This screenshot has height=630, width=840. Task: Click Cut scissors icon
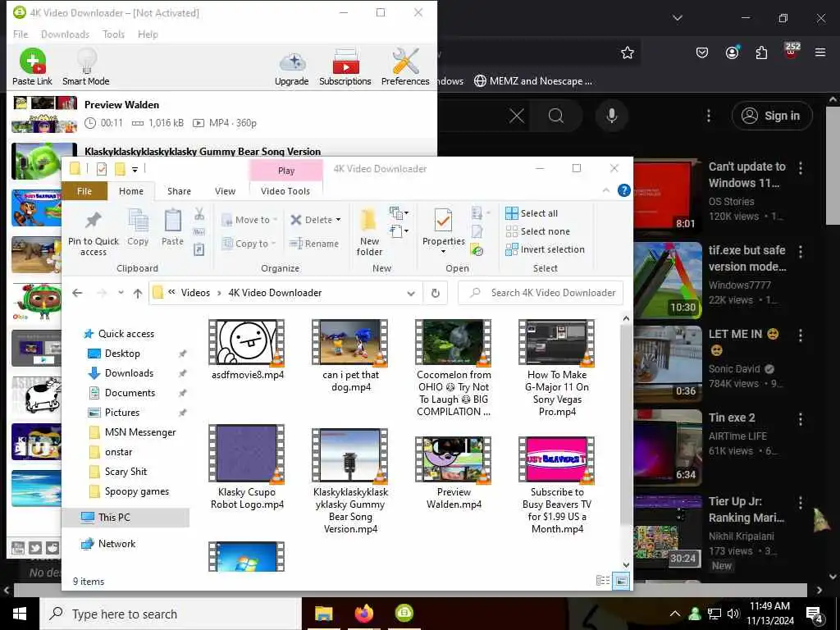199,214
